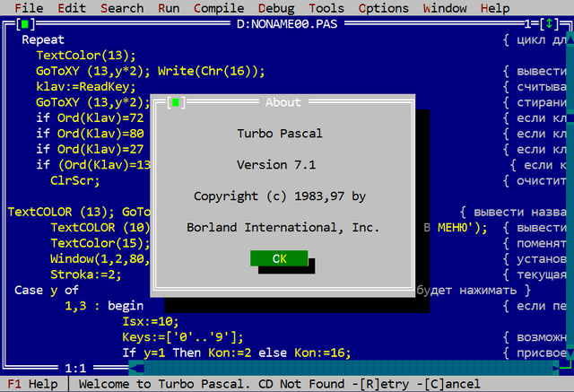Click the Borland International, Inc. line

[x=283, y=227]
